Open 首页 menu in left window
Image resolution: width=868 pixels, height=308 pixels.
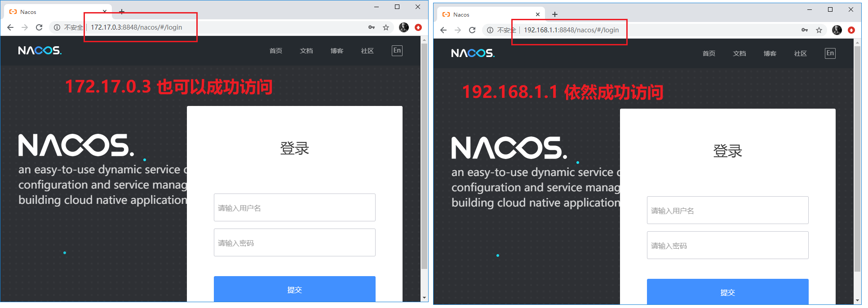[x=276, y=51]
